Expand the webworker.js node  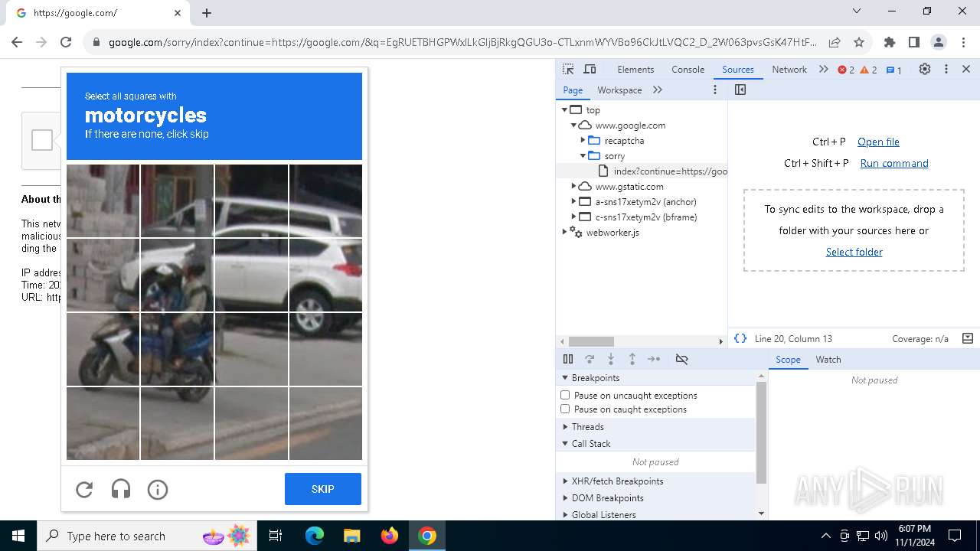[564, 232]
